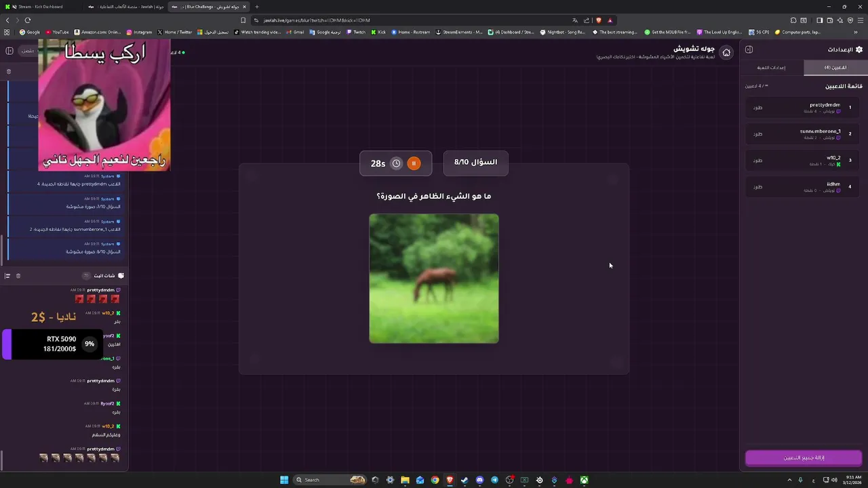Viewport: 868px width, 488px height.
Task: Click the trash icon in left log panel
Action: pyautogui.click(x=9, y=71)
